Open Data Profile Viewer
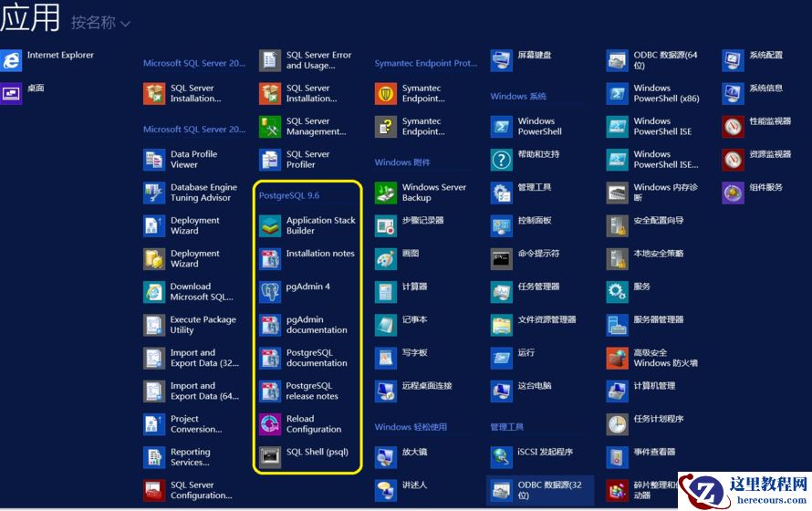 point(181,160)
